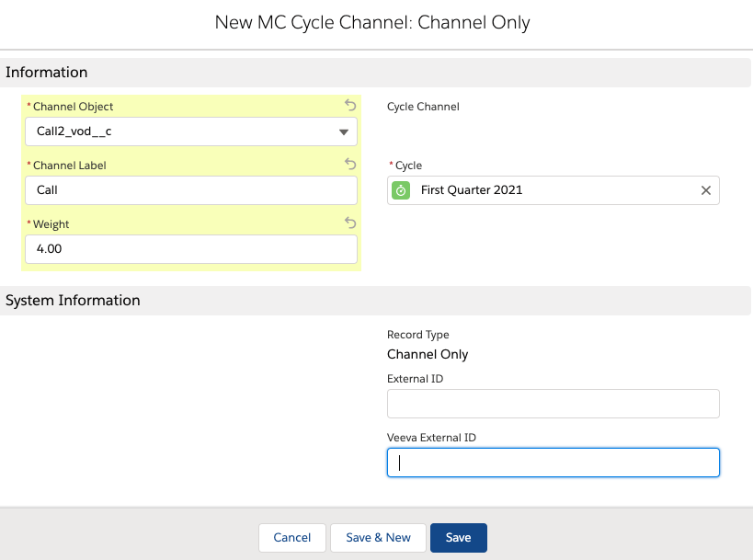Click the Information section header
This screenshot has width=753, height=560.
click(47, 73)
